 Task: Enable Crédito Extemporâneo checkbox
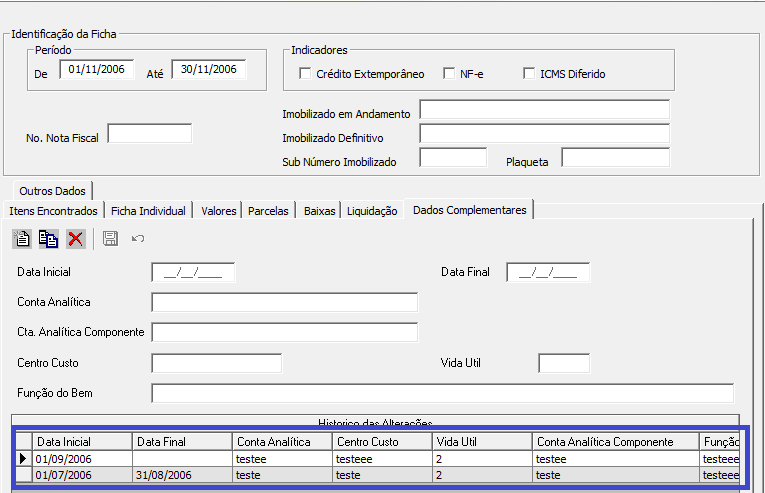click(305, 73)
